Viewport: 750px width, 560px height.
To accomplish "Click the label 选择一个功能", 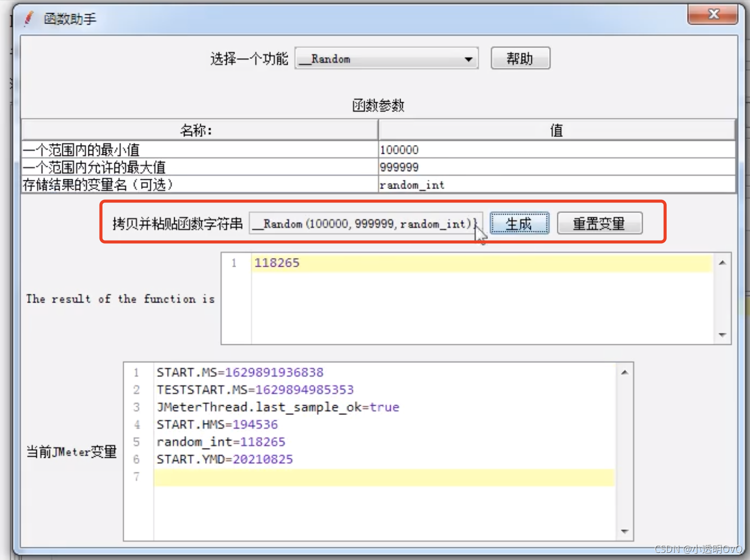I will [249, 59].
